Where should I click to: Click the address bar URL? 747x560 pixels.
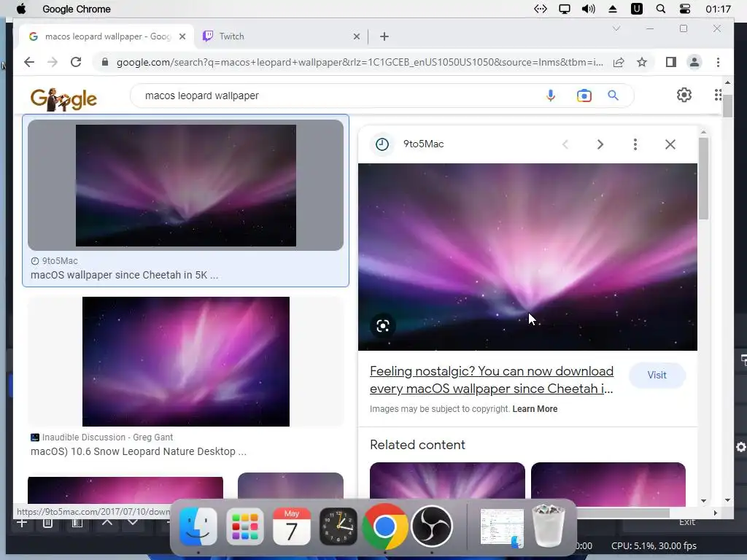(360, 63)
